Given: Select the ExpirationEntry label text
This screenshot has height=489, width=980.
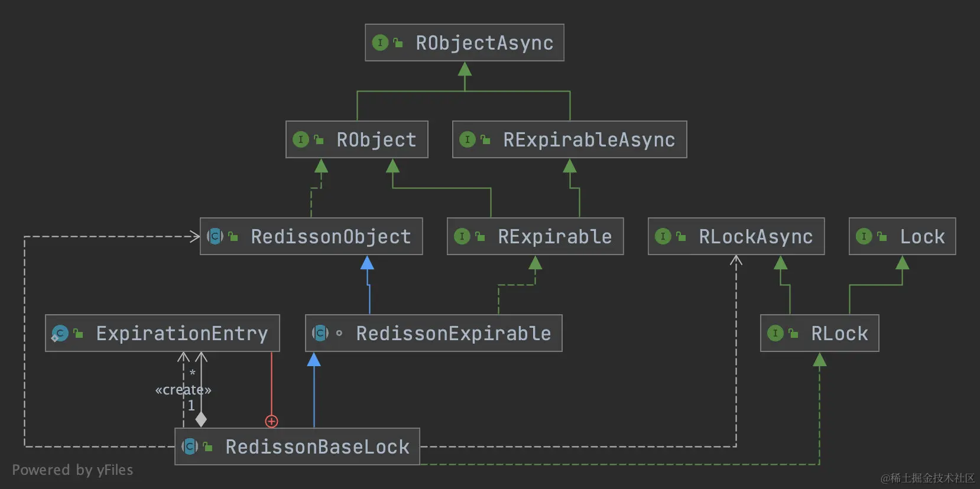Looking at the screenshot, I should coord(182,334).
